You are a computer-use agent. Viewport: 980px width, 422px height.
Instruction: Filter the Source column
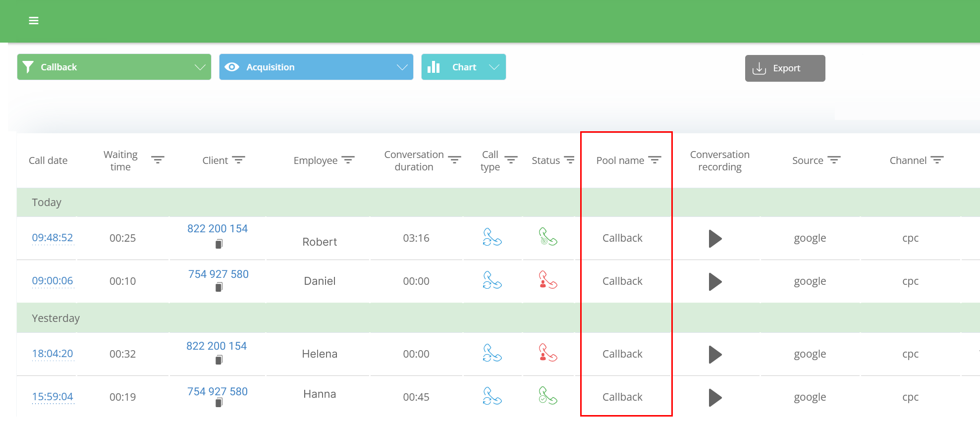[x=834, y=160]
